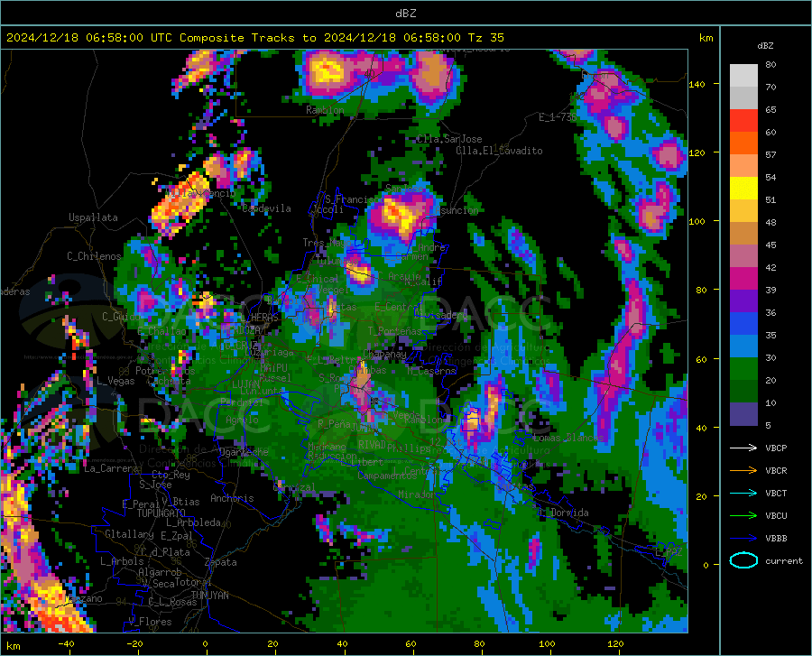Image resolution: width=812 pixels, height=656 pixels.
Task: Click the 'Lomas_Blancas' place label on map
Action: (x=568, y=438)
